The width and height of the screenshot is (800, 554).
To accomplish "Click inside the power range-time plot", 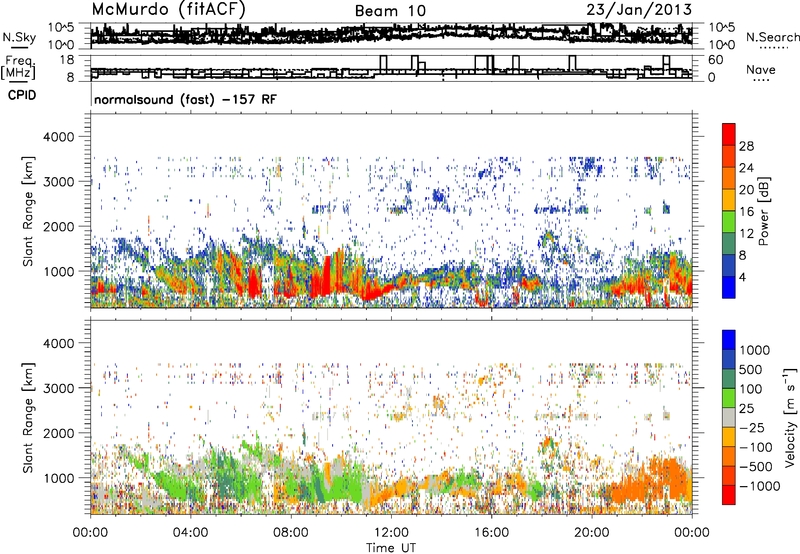I will tap(391, 211).
